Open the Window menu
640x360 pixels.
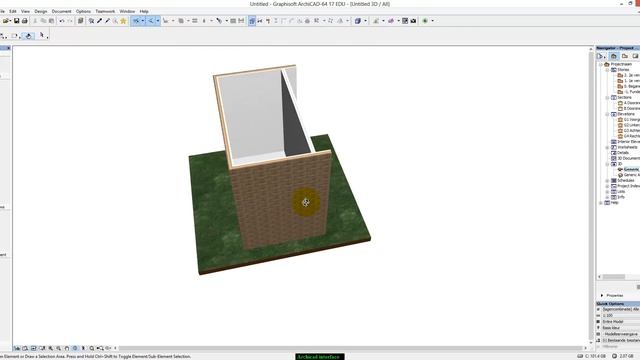tap(127, 11)
